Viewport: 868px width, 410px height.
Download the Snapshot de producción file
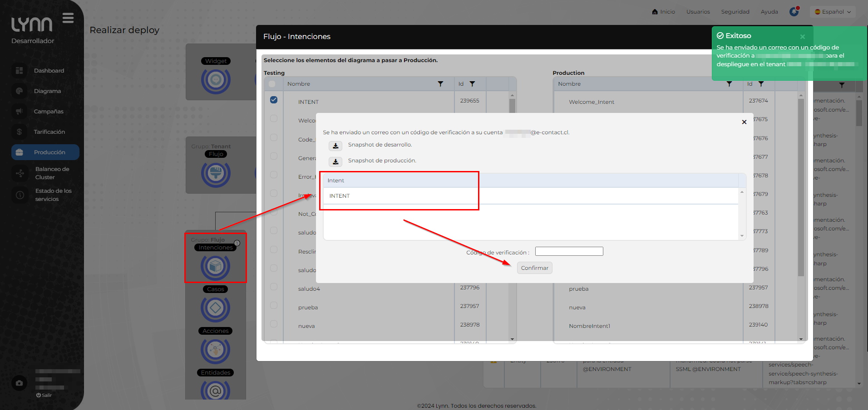[335, 161]
